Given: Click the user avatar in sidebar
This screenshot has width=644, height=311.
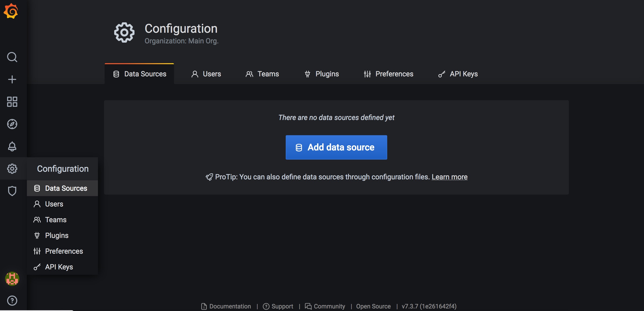Looking at the screenshot, I should click(x=12, y=279).
